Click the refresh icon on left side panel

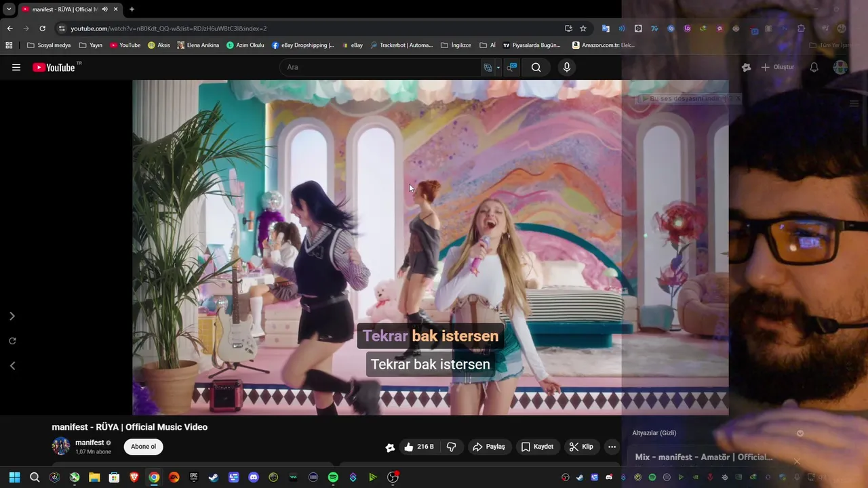pyautogui.click(x=12, y=341)
